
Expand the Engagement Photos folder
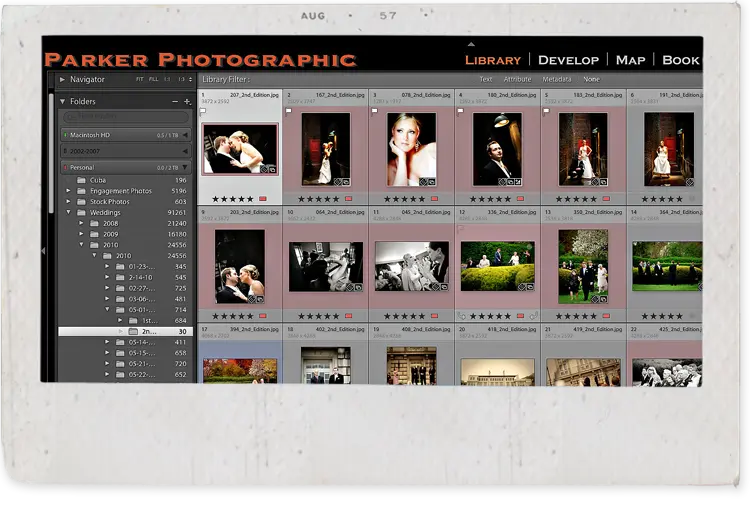[x=68, y=191]
